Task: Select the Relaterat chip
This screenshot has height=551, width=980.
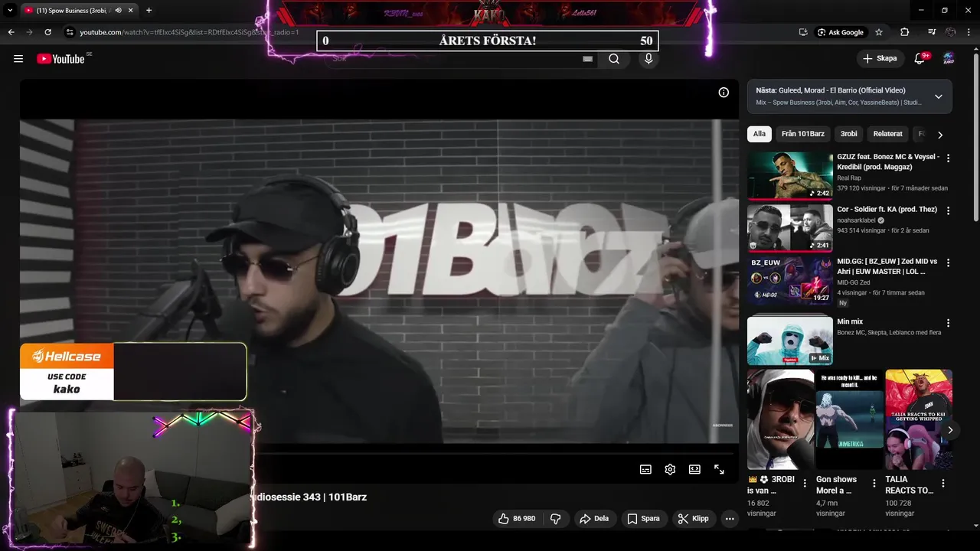Action: pyautogui.click(x=888, y=134)
